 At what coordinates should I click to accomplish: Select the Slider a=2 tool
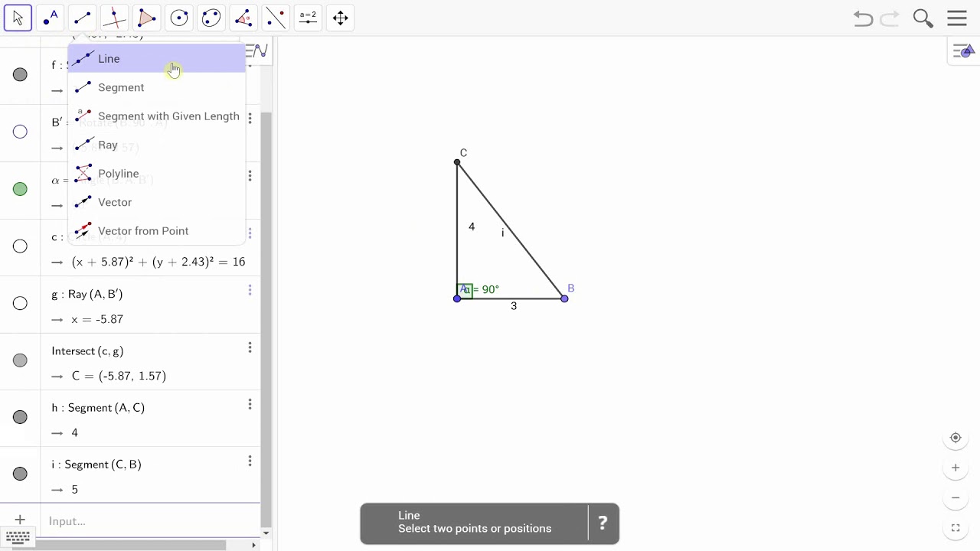tap(308, 18)
